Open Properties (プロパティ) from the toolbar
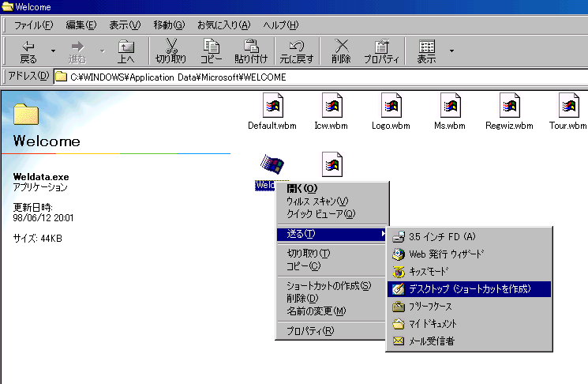This screenshot has height=384, width=588. pos(381,52)
